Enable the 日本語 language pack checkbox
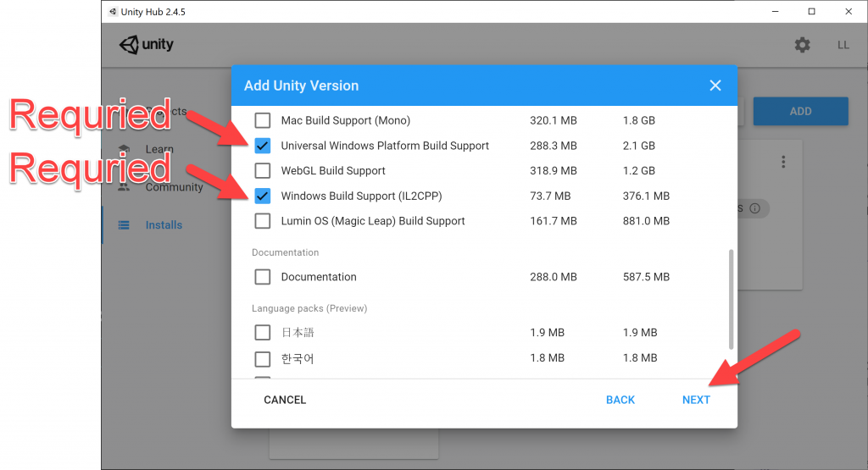 (x=263, y=332)
